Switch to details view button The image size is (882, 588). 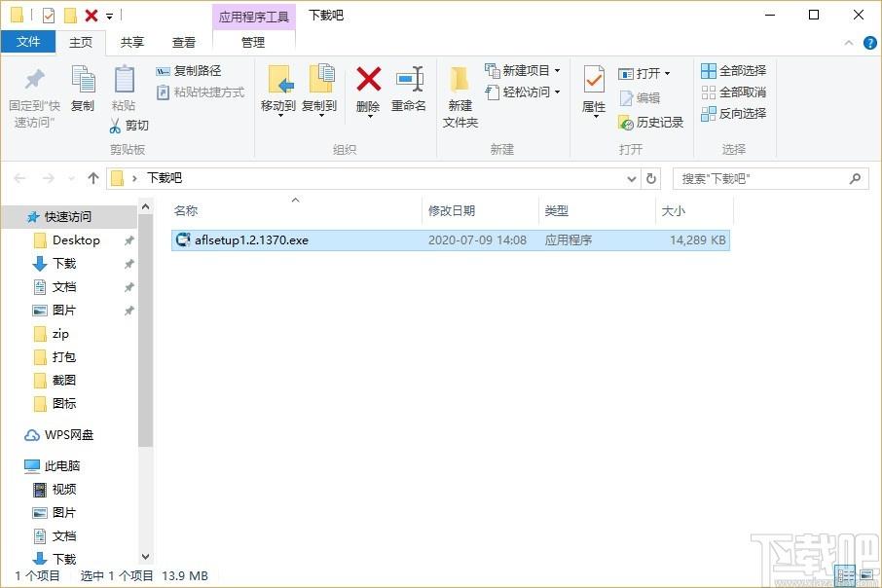tap(847, 574)
